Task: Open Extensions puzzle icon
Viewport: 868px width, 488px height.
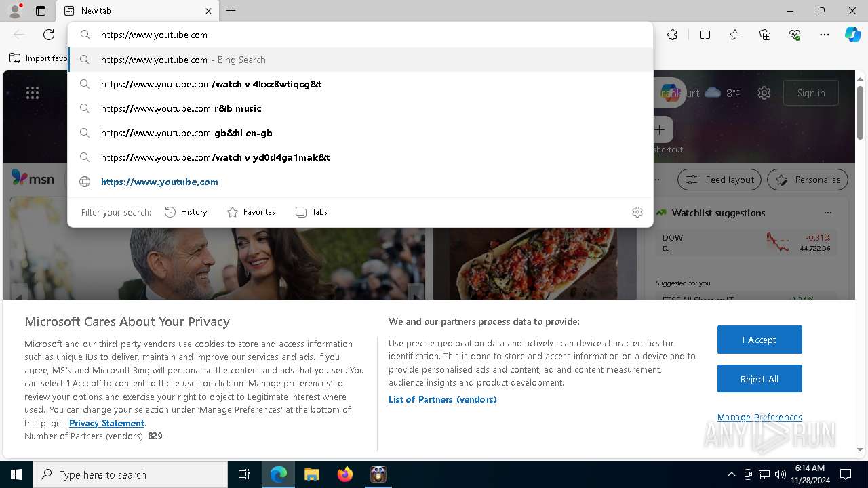Action: 672,35
